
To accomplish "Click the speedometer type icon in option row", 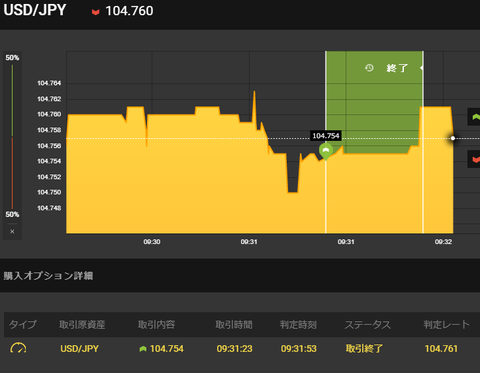I will (x=18, y=348).
